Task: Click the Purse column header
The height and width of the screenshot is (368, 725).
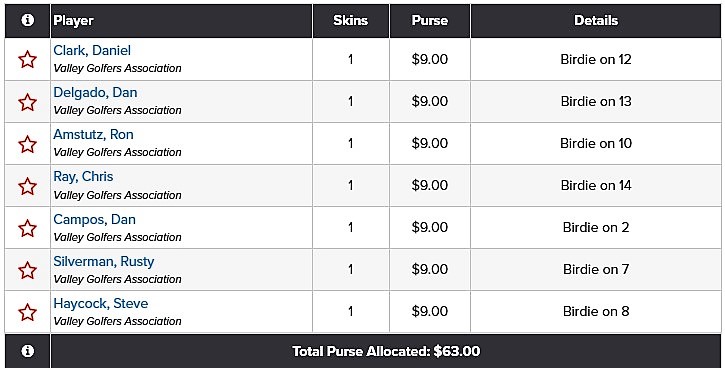Action: 430,20
